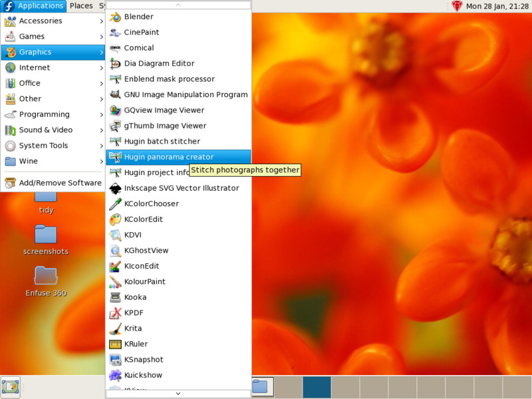Image resolution: width=532 pixels, height=399 pixels.
Task: Click the Blender application icon
Action: (115, 17)
